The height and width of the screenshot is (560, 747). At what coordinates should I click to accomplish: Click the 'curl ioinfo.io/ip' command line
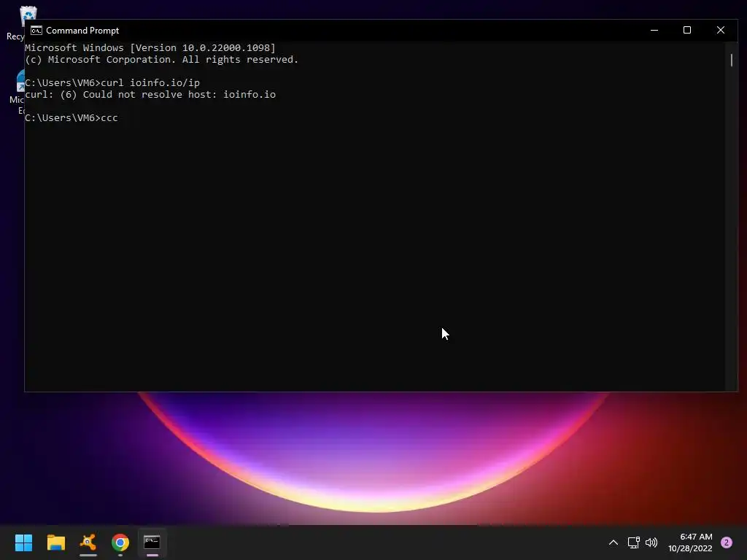click(x=112, y=83)
